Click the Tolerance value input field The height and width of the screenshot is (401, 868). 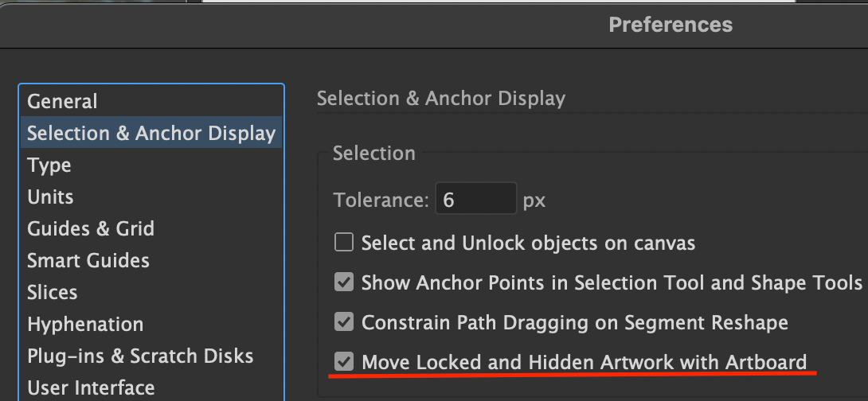[x=475, y=199]
